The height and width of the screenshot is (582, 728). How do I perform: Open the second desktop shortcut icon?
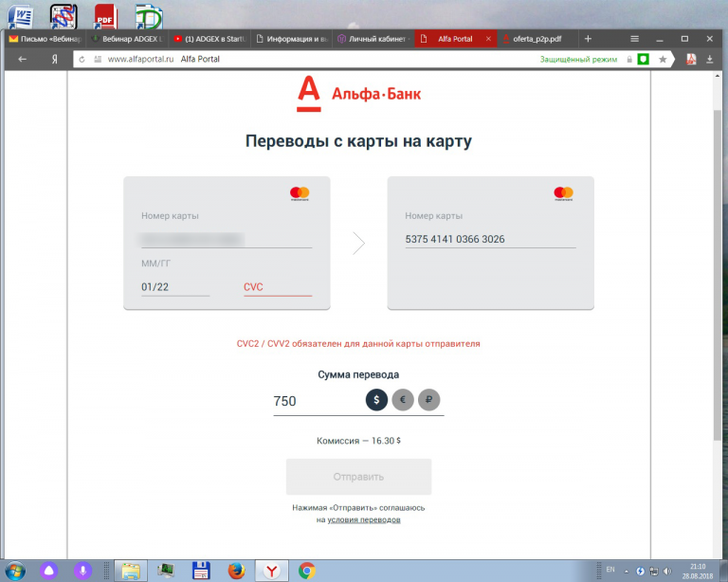pos(64,17)
